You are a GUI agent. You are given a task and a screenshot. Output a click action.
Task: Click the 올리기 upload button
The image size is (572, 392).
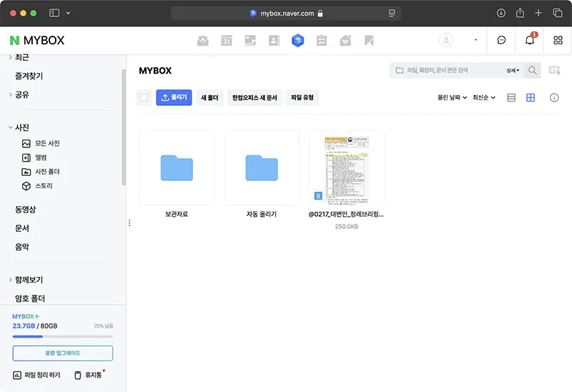[x=174, y=97]
